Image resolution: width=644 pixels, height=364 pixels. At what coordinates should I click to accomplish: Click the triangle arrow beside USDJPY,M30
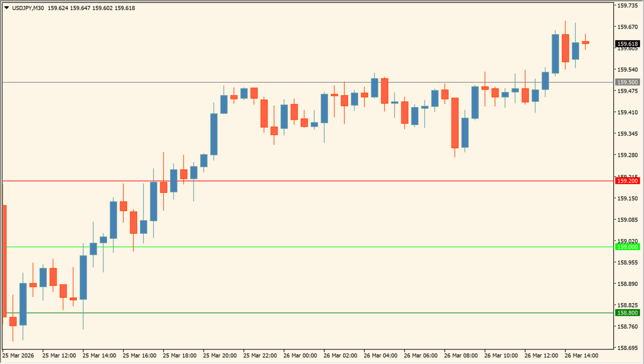pyautogui.click(x=7, y=8)
